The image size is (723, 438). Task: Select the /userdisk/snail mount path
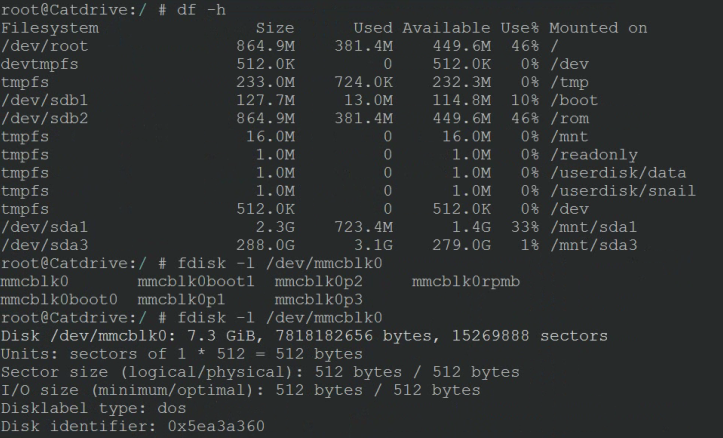click(x=622, y=191)
